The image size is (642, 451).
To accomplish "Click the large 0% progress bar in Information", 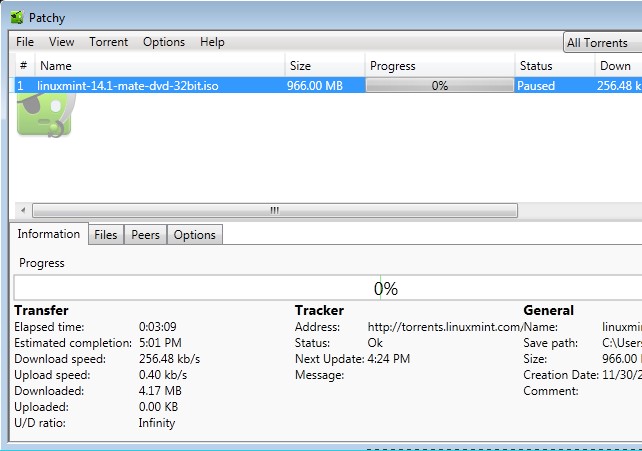I will pos(328,288).
